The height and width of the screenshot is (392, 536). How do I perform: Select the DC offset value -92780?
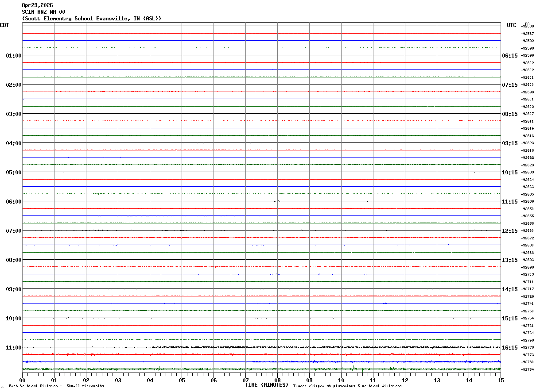(528, 362)
